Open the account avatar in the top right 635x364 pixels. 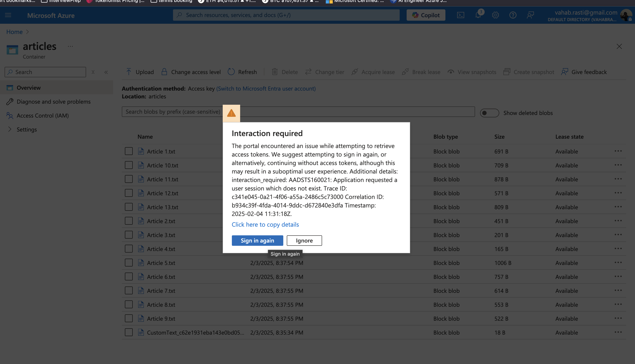click(626, 15)
